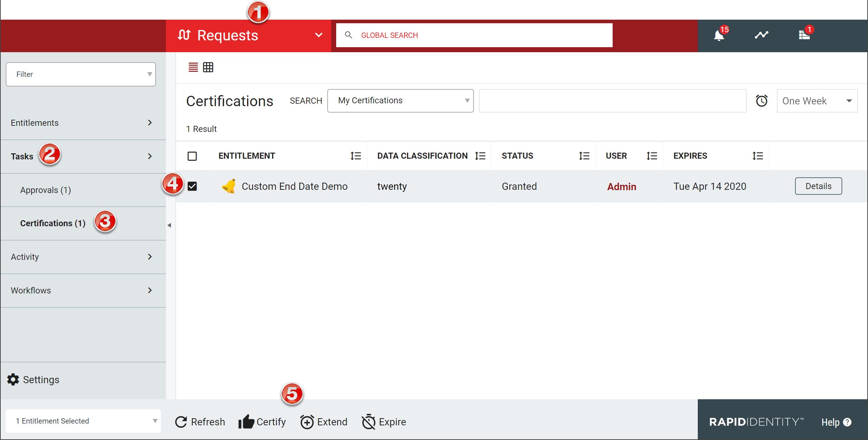Open the Filter dropdown
Screen dimensions: 868x440
click(81, 74)
